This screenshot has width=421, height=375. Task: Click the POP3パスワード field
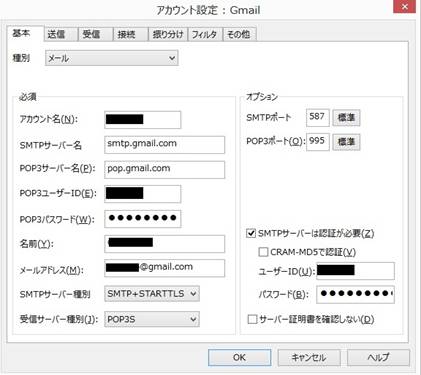[x=143, y=219]
